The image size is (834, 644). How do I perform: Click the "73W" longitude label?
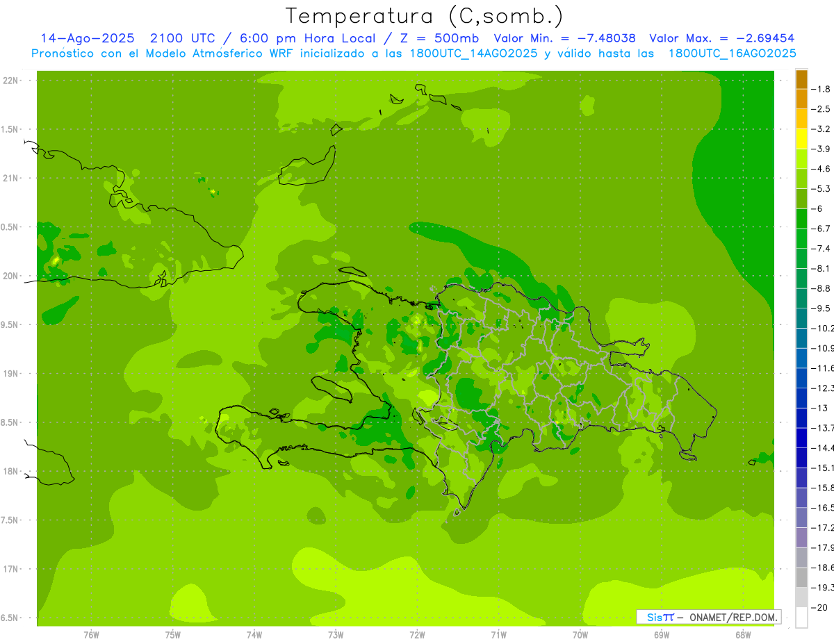[x=336, y=635]
